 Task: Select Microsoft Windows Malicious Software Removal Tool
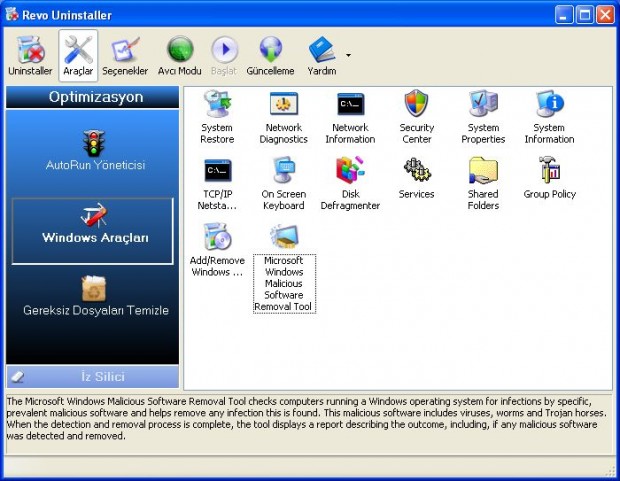pos(284,268)
